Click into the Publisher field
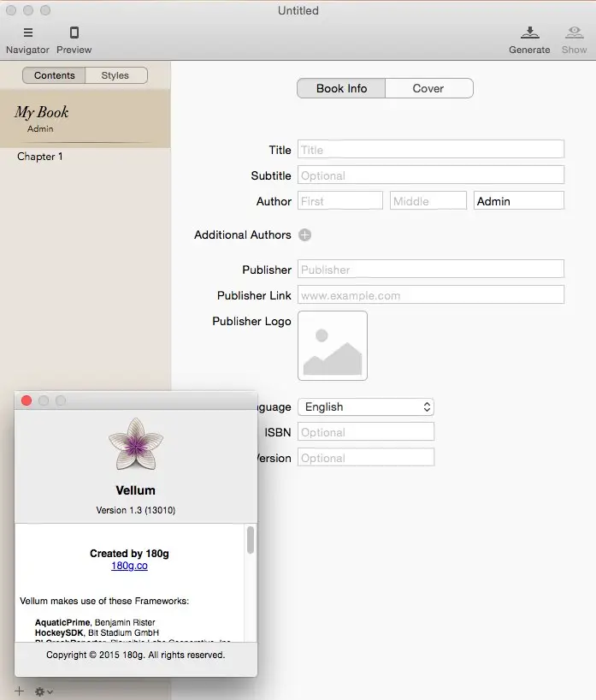This screenshot has width=596, height=700. pyautogui.click(x=431, y=269)
